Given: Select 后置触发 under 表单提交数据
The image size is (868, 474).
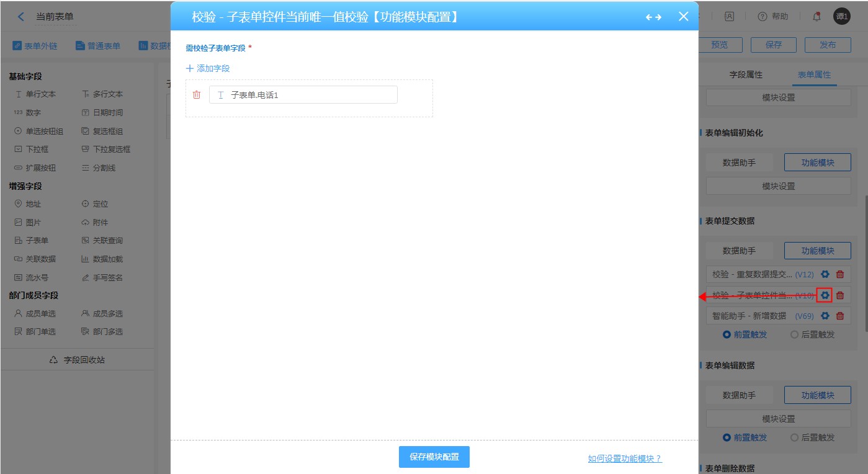Looking at the screenshot, I should pos(813,334).
